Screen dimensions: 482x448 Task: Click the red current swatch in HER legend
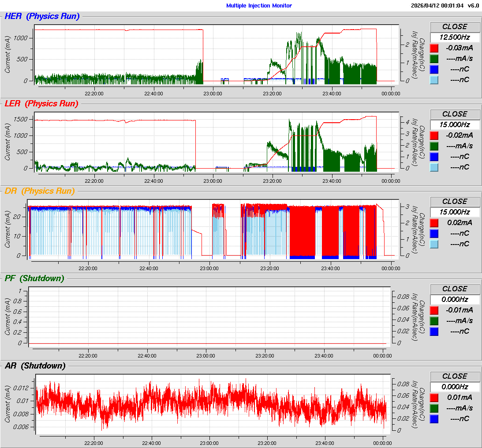(434, 48)
